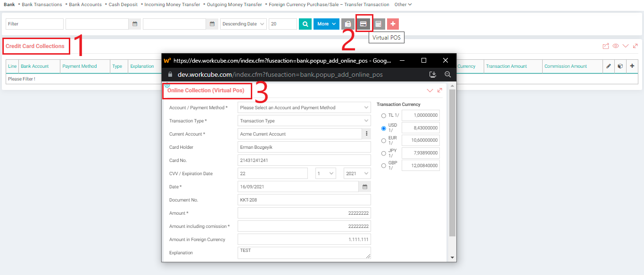The width and height of the screenshot is (644, 275).
Task: Click the Document No. field KKT-208
Action: (304, 200)
